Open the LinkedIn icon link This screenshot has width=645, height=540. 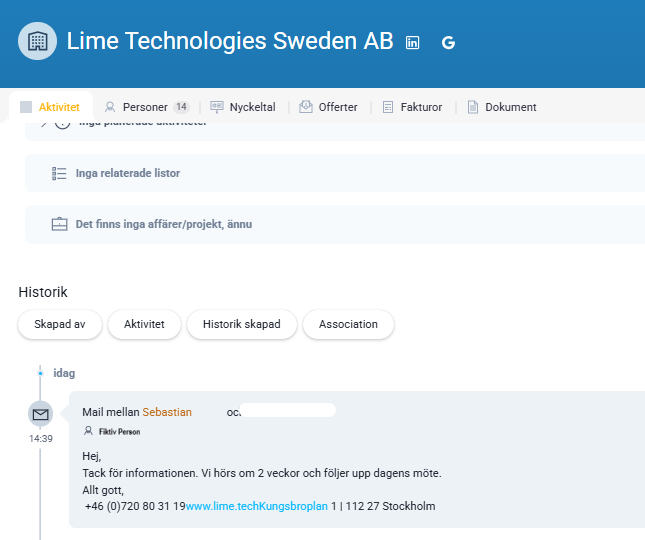[412, 43]
